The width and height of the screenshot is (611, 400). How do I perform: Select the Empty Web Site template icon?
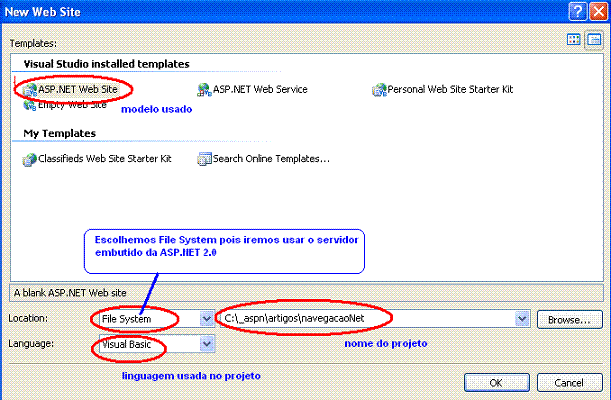coord(30,105)
